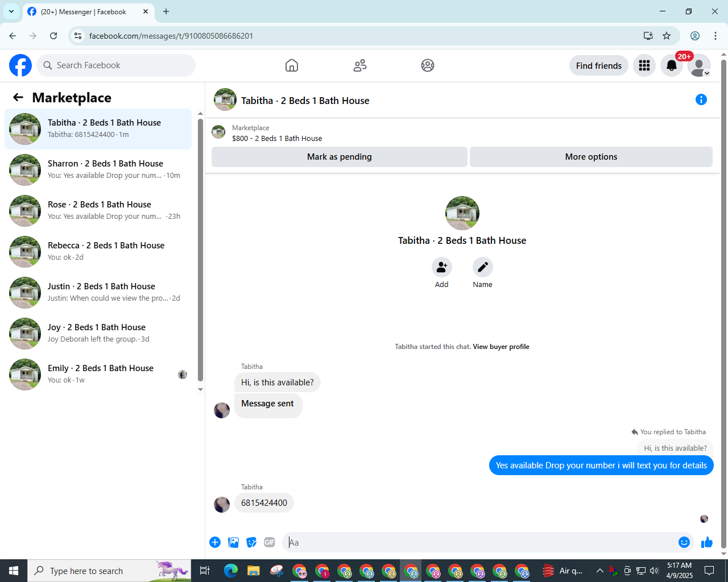The image size is (728, 582).
Task: Open a new browser tab
Action: point(166,11)
